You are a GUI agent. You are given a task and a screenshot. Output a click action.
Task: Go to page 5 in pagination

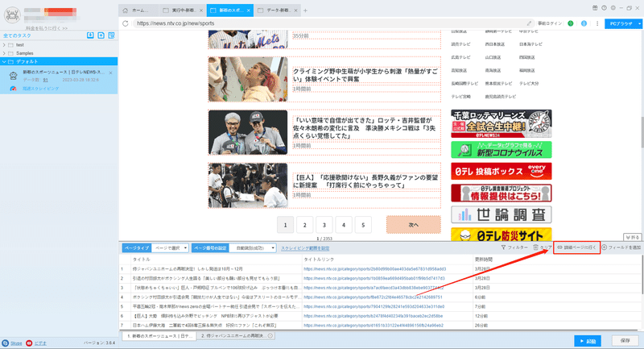[363, 225]
